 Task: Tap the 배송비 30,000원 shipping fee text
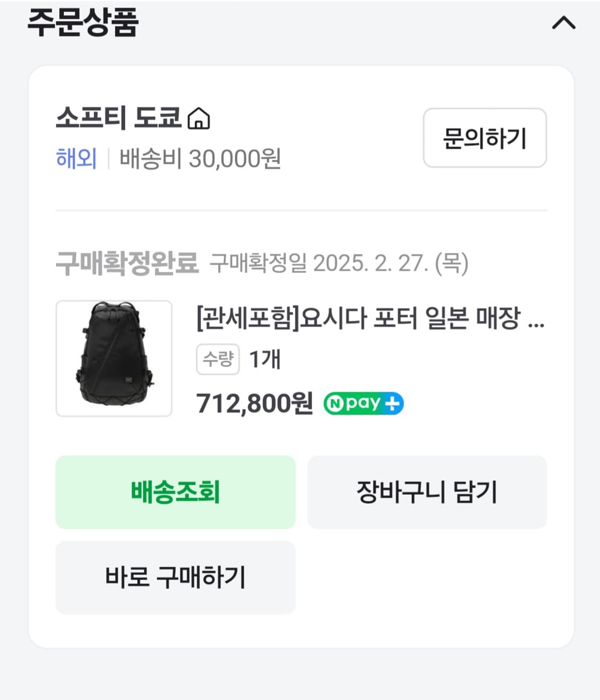[200, 159]
